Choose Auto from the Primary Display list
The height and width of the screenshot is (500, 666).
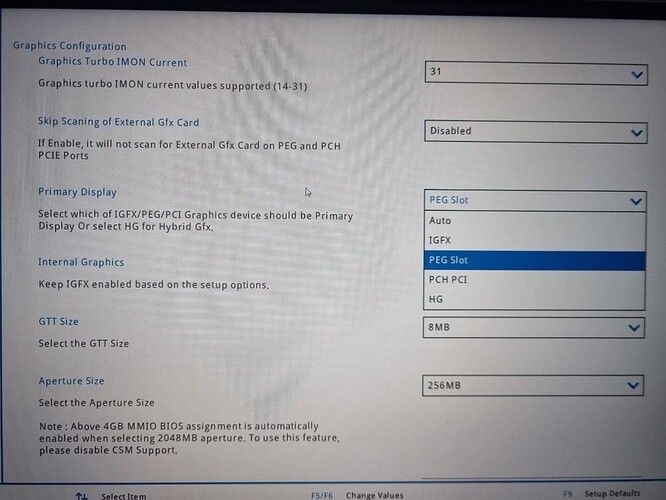[x=440, y=221]
